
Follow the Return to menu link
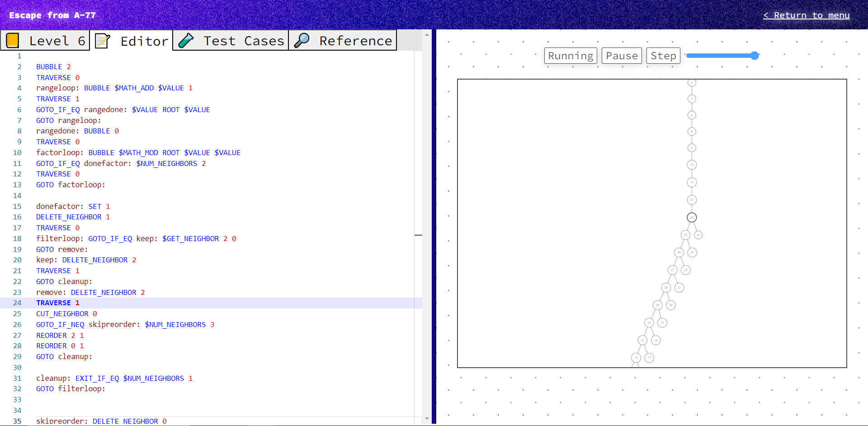pyautogui.click(x=807, y=15)
